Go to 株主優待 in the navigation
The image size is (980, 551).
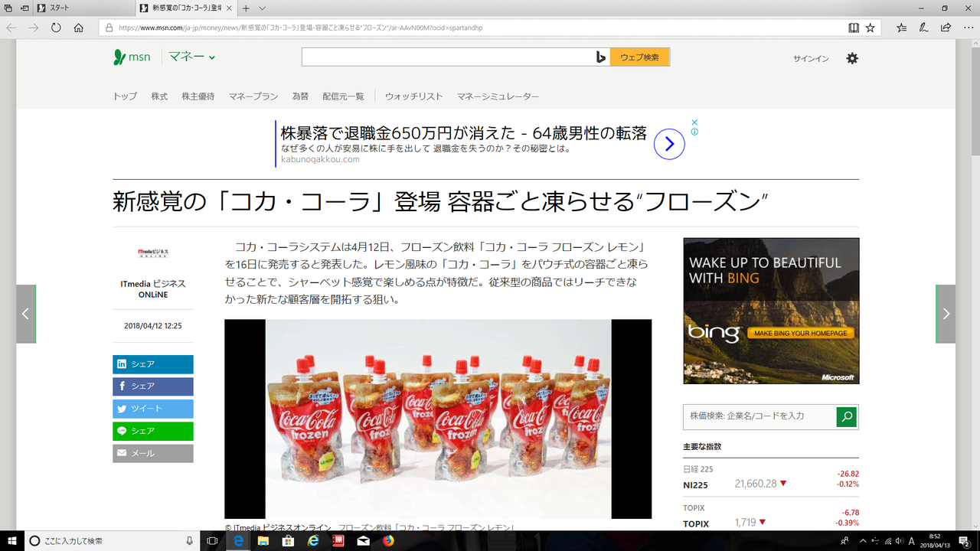tap(198, 96)
